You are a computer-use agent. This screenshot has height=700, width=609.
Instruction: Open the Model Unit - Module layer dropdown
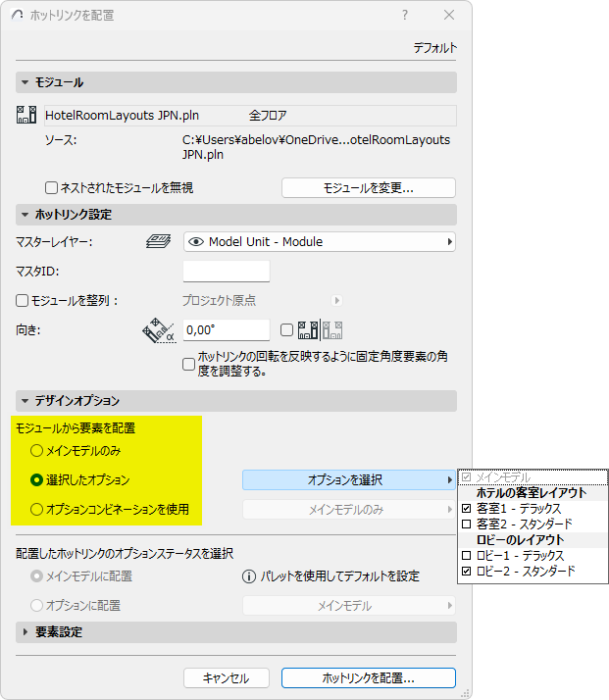pyautogui.click(x=320, y=241)
